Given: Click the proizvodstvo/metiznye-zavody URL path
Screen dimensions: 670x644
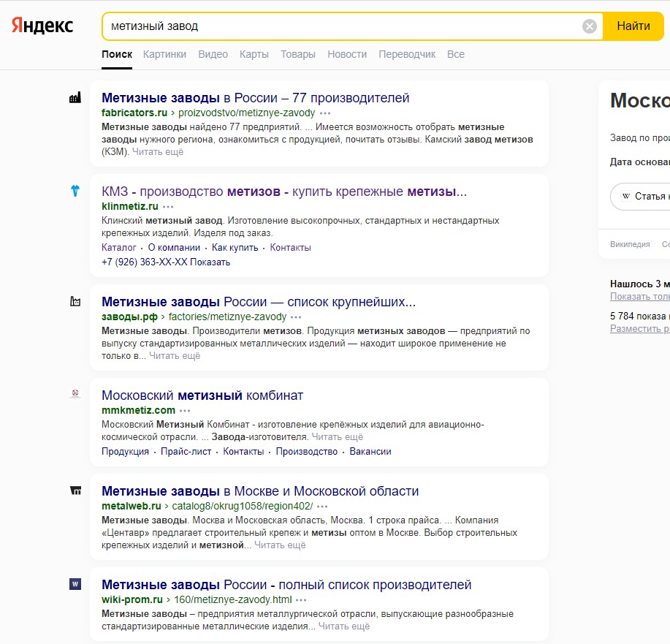Looking at the screenshot, I should click(246, 113).
